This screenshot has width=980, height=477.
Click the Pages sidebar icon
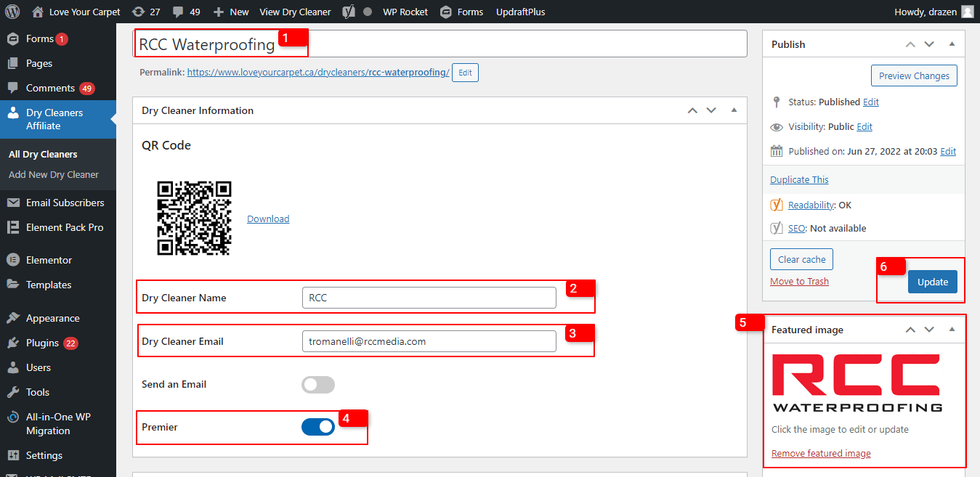point(13,63)
